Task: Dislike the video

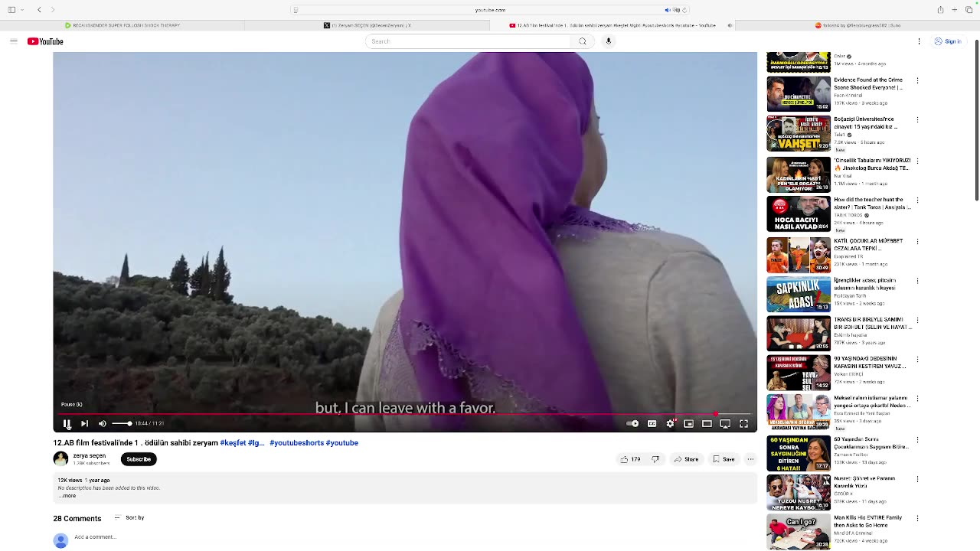Action: [x=655, y=459]
